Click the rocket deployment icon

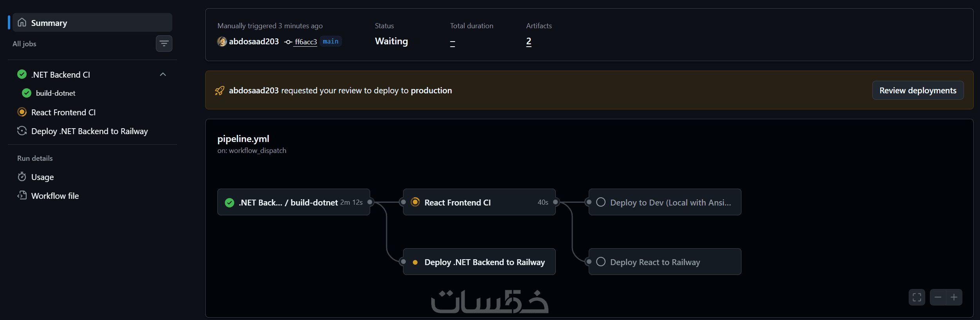point(220,91)
